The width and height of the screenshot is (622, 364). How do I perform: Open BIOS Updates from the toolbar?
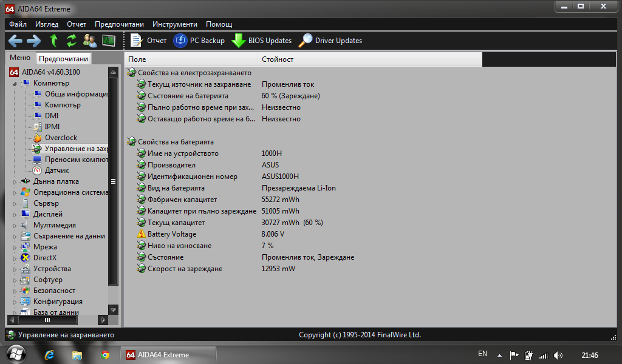(261, 41)
